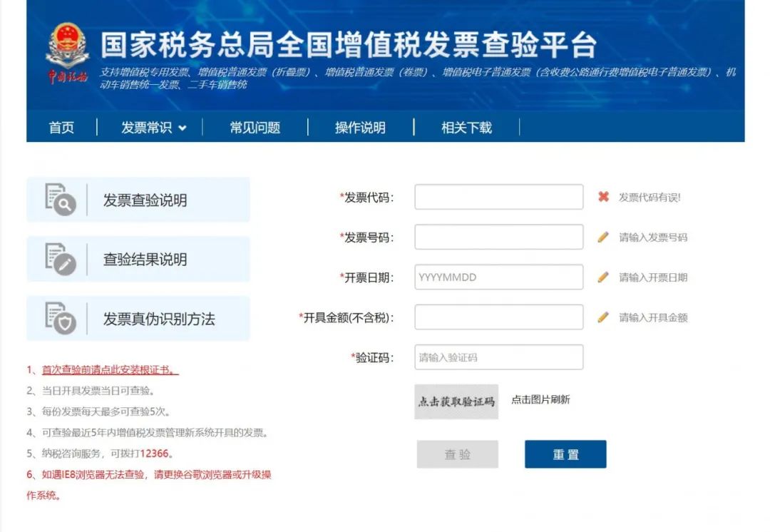Viewport: 770px width, 532px height.
Task: Click the 请输入开具金额 hint text
Action: [x=653, y=317]
